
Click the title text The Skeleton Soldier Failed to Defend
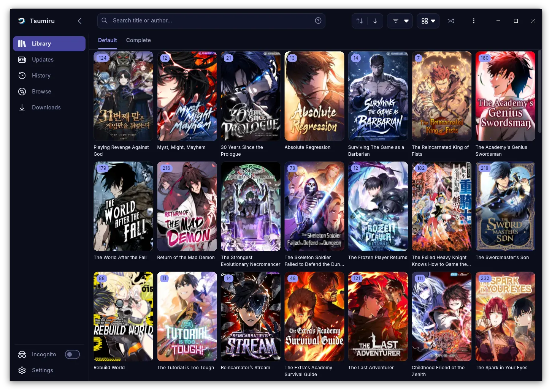314,261
